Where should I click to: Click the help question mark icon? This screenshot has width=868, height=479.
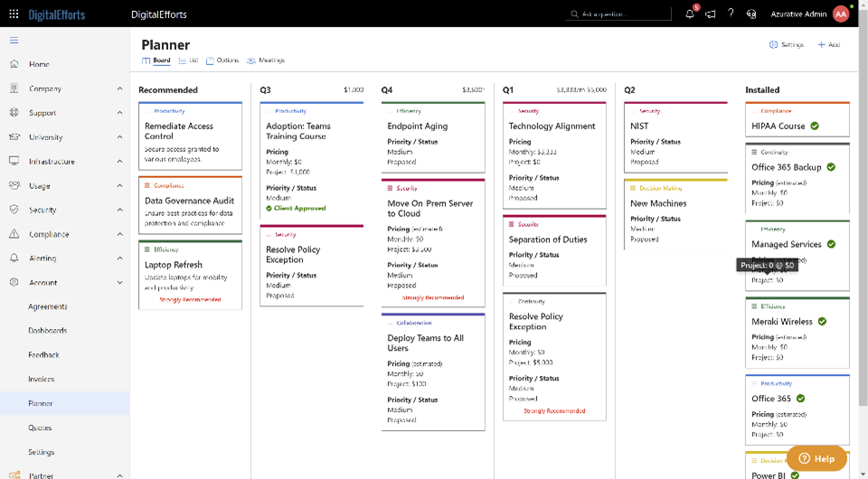tap(731, 14)
